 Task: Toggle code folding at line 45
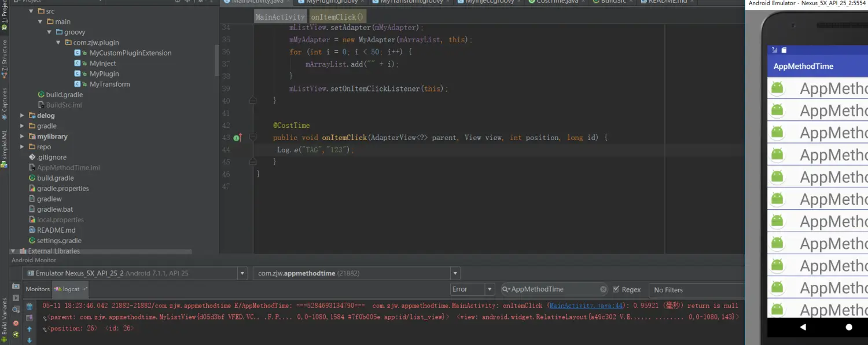point(253,162)
